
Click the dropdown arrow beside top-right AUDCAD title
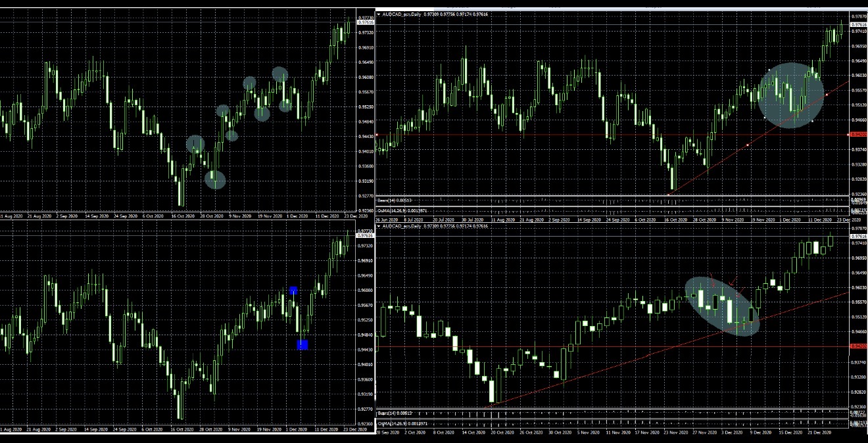tap(379, 13)
